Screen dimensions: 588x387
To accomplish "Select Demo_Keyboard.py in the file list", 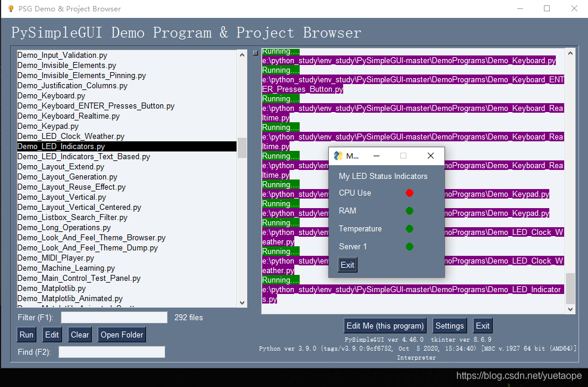I will pos(127,96).
